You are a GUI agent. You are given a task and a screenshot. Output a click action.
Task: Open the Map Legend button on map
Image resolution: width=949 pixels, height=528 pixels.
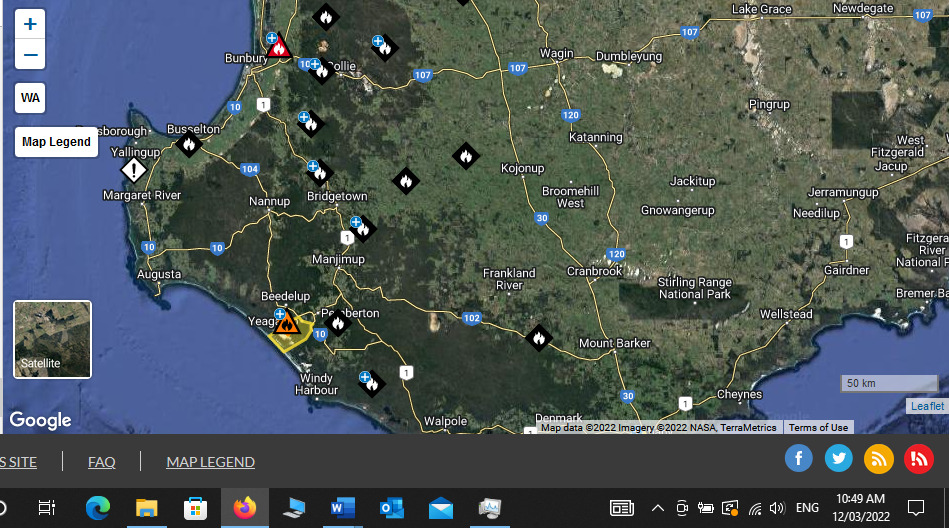(56, 142)
